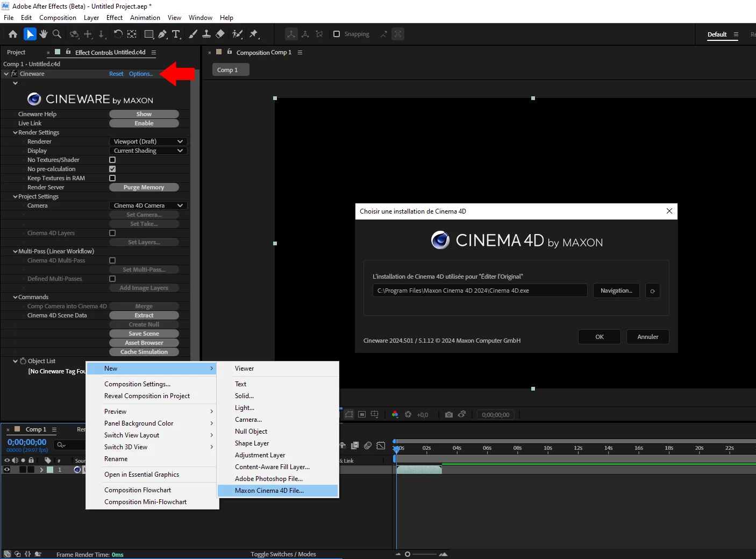The image size is (756, 559).
Task: Open the Renderer Viewport (Draft) dropdown
Action: pyautogui.click(x=148, y=141)
